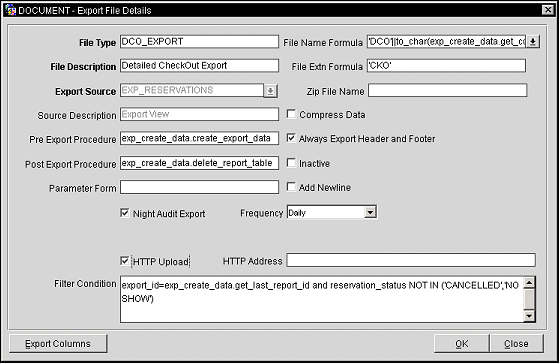This screenshot has height=363, width=559.
Task: Click into the Zip File Name field
Action: (x=447, y=90)
